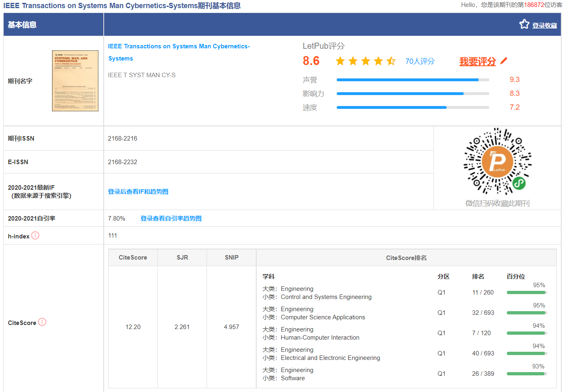Click the pencil icon beside 我要评分
This screenshot has height=392, width=569.
tap(504, 61)
